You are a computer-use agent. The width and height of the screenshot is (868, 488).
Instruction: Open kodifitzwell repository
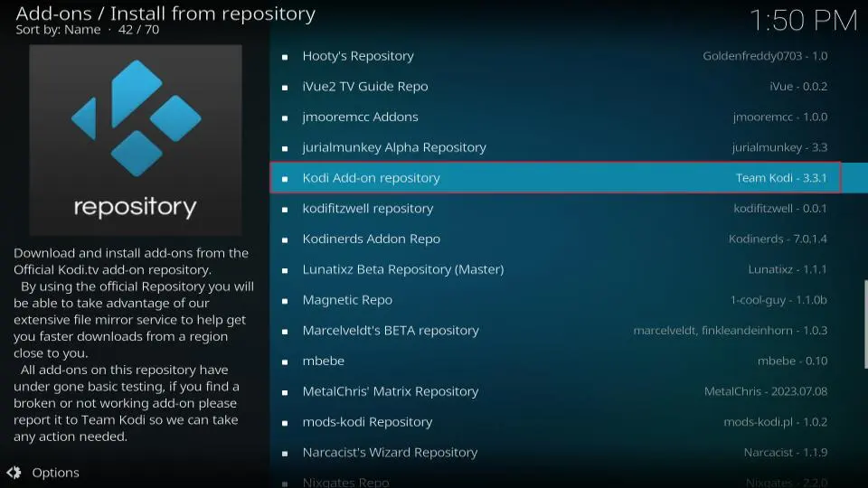coord(367,209)
